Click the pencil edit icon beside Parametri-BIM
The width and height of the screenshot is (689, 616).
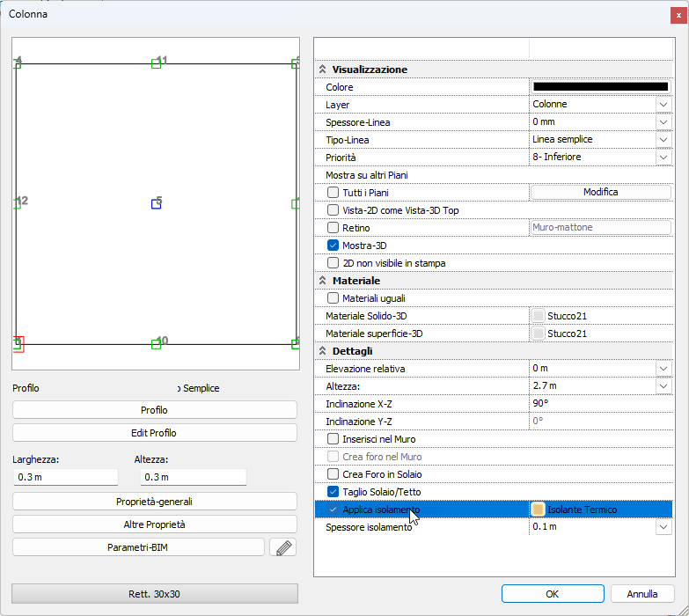(283, 547)
